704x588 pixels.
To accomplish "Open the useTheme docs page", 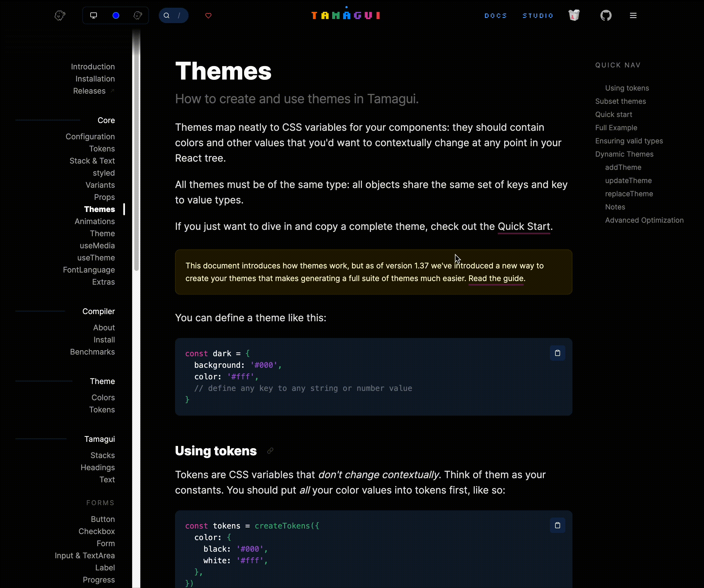I will [x=96, y=258].
